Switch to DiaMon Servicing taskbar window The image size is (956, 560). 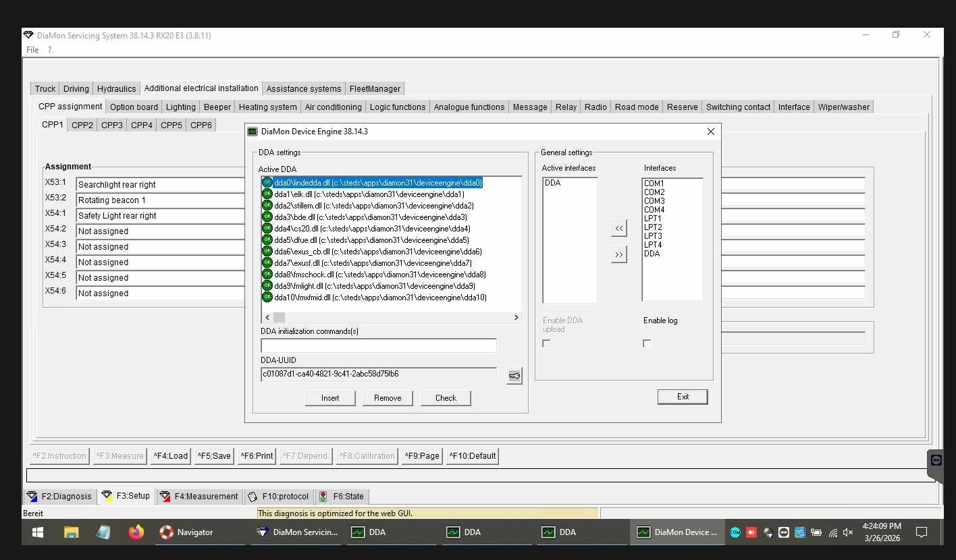click(297, 532)
